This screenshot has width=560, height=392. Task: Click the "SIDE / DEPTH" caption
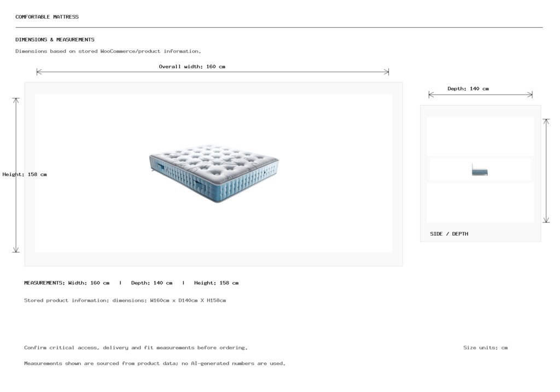449,234
